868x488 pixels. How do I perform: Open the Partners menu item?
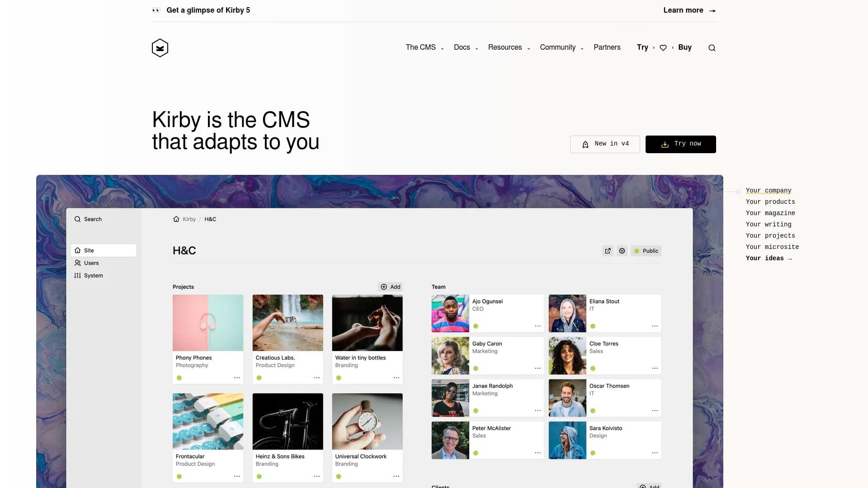[607, 47]
